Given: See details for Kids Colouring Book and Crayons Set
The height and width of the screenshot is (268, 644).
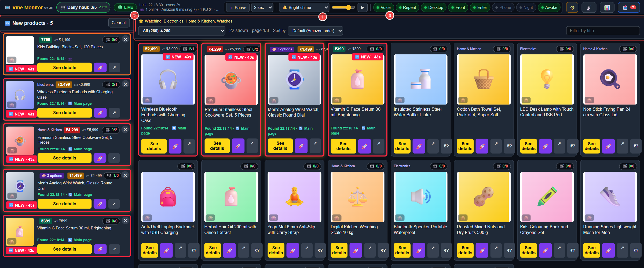Looking at the screenshot, I should [529, 250].
